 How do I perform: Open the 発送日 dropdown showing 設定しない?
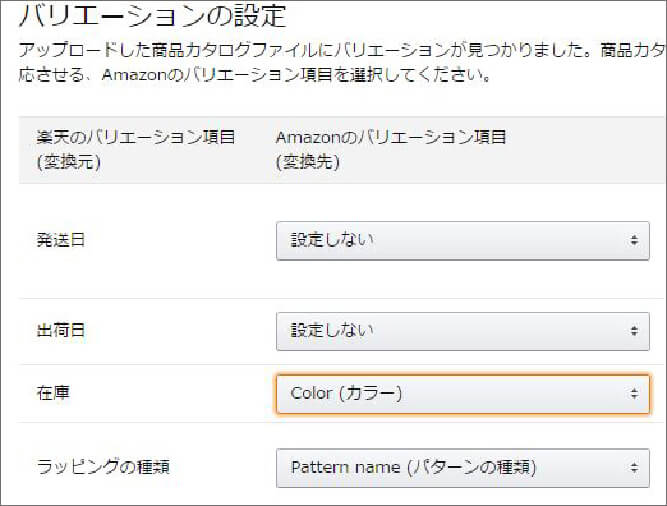(x=462, y=241)
